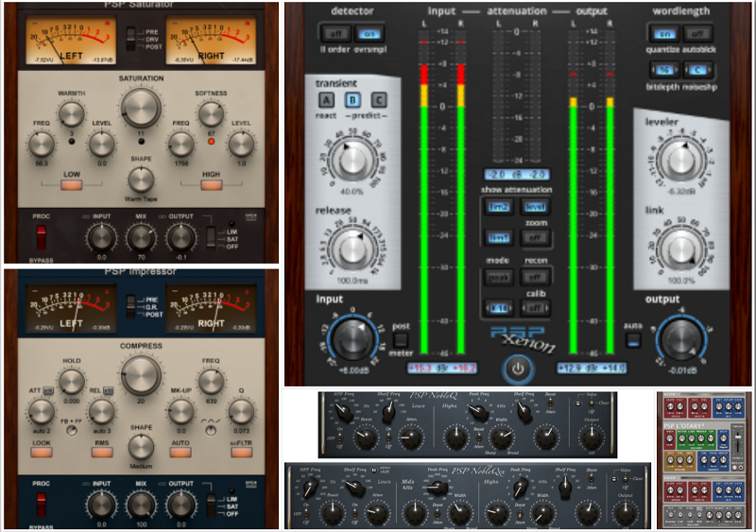This screenshot has width=756, height=532.
Task: Click the Q knob in Impressor
Action: (241, 412)
